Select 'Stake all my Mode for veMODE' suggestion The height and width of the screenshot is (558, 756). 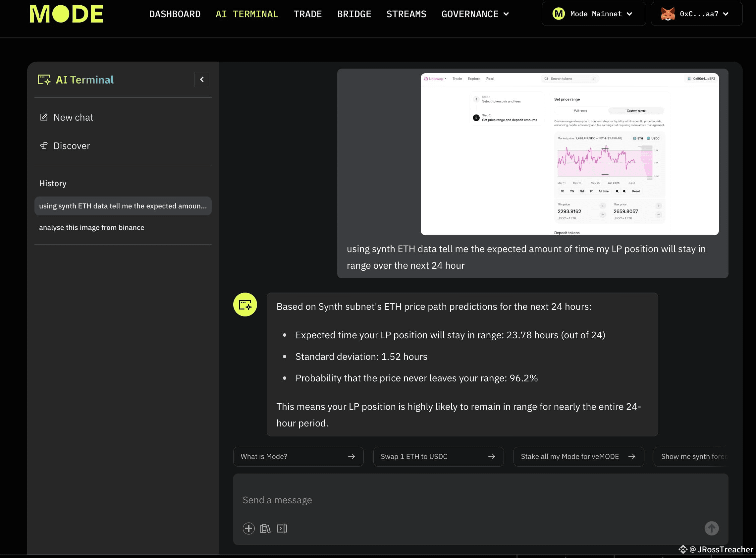click(x=578, y=456)
